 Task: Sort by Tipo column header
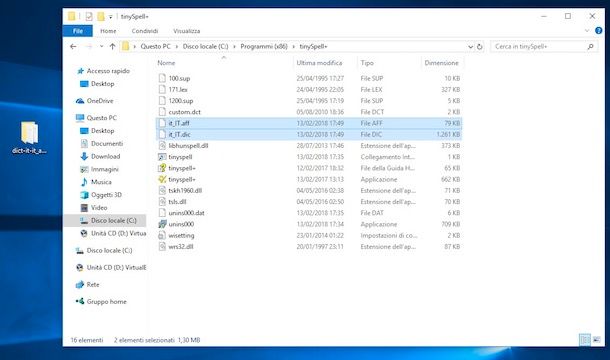coord(367,63)
